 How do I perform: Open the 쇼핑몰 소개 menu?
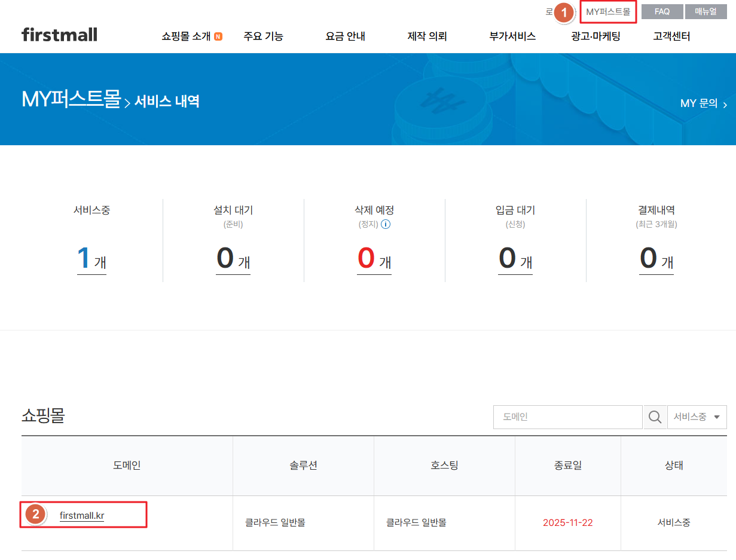coord(186,36)
